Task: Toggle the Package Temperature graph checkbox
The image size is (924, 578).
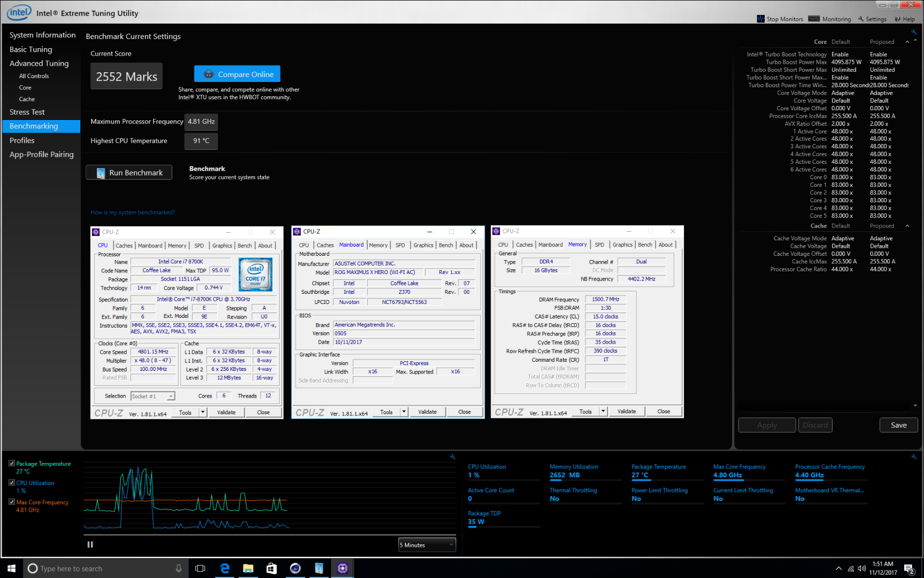Action: (x=12, y=463)
